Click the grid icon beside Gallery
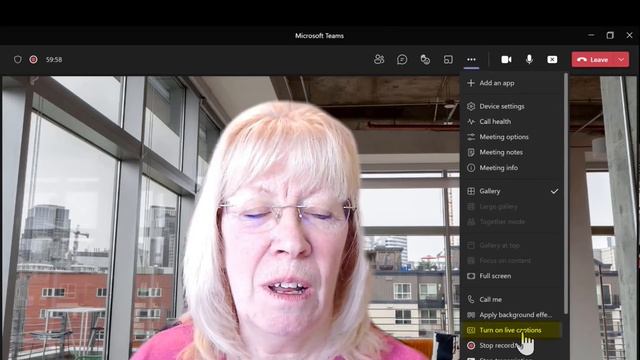Image resolution: width=640 pixels, height=360 pixels. (x=471, y=191)
